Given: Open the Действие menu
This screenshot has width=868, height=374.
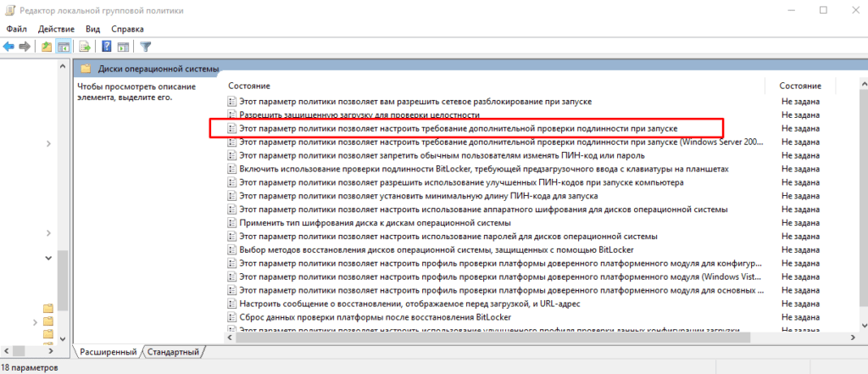Looking at the screenshot, I should pos(56,29).
